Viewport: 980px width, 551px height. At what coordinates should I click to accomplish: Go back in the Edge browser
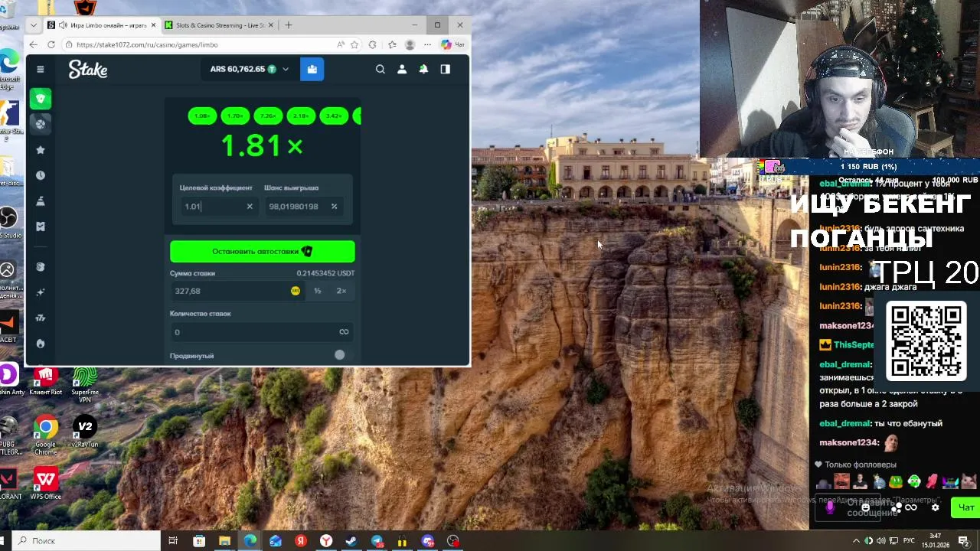[33, 44]
